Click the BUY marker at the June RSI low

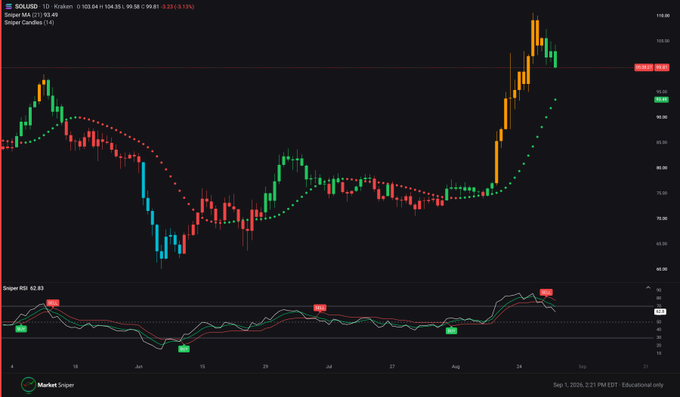pos(184,348)
